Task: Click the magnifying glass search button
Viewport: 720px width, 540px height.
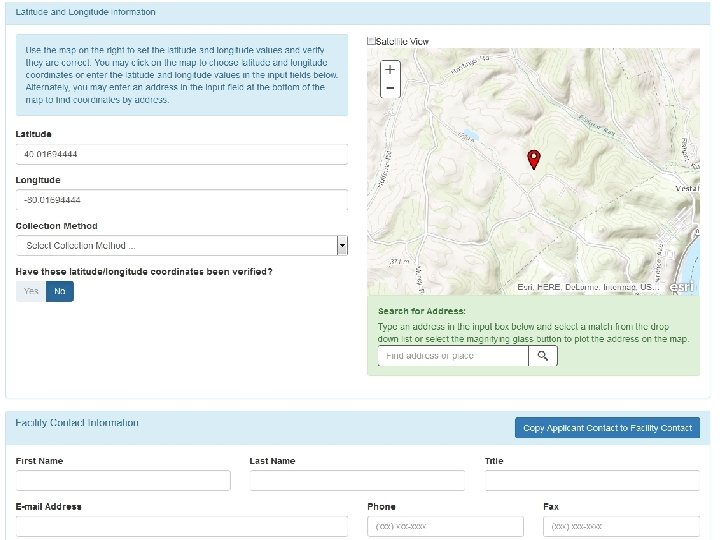Action: click(543, 356)
